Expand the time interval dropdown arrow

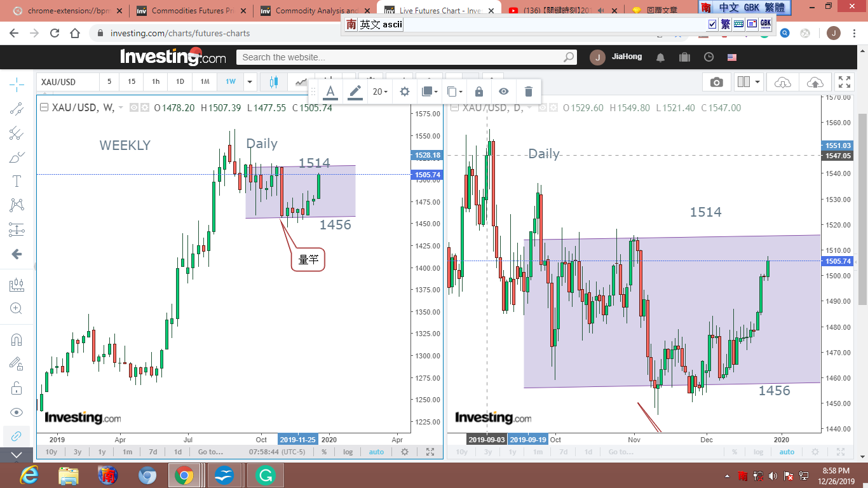point(250,82)
